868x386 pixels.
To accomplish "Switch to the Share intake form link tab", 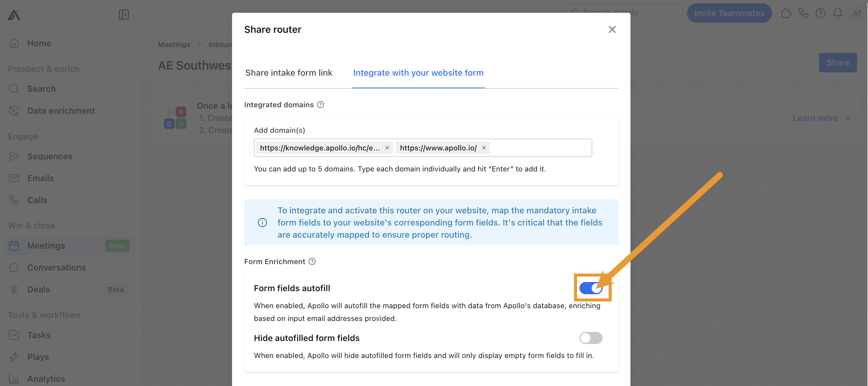I will pyautogui.click(x=289, y=72).
